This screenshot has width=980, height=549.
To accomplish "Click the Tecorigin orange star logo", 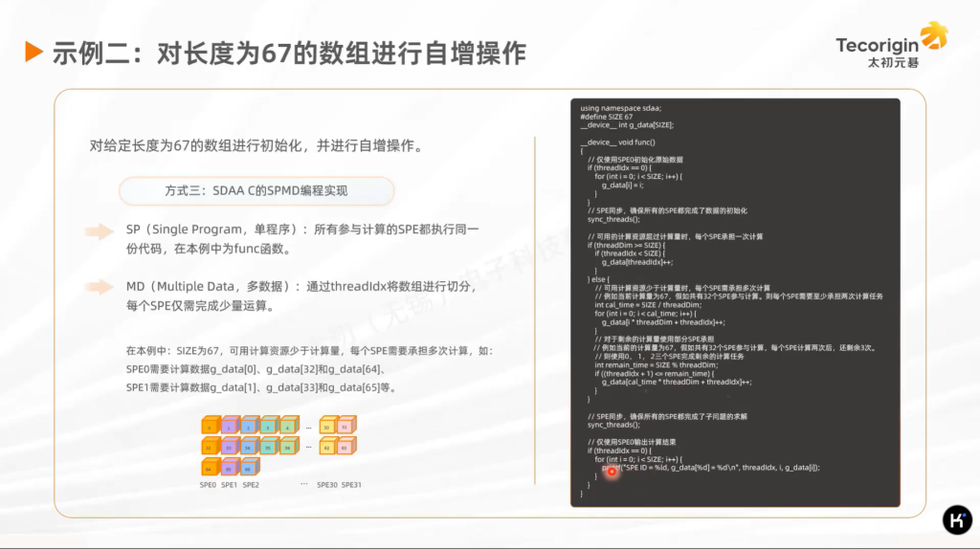I will (934, 37).
